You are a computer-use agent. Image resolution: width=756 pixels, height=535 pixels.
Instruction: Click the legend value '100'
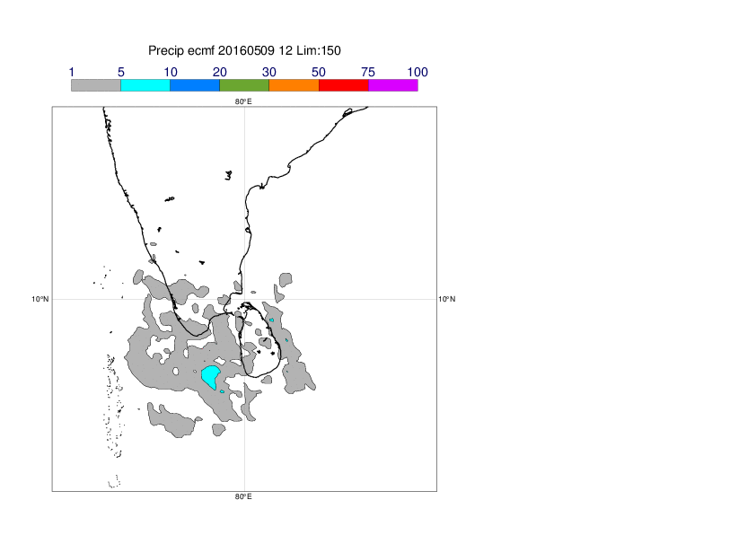418,73
